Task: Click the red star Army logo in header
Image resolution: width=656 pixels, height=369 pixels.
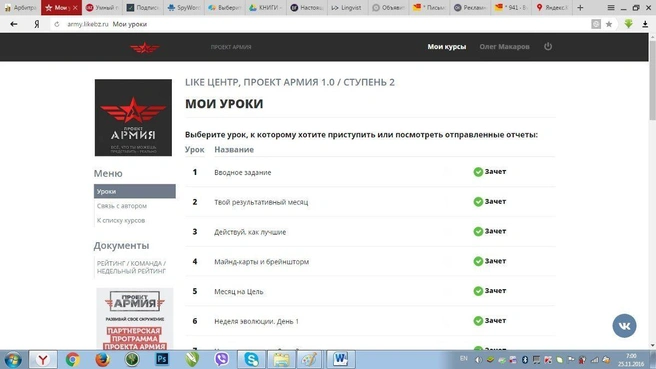Action: pyautogui.click(x=144, y=48)
